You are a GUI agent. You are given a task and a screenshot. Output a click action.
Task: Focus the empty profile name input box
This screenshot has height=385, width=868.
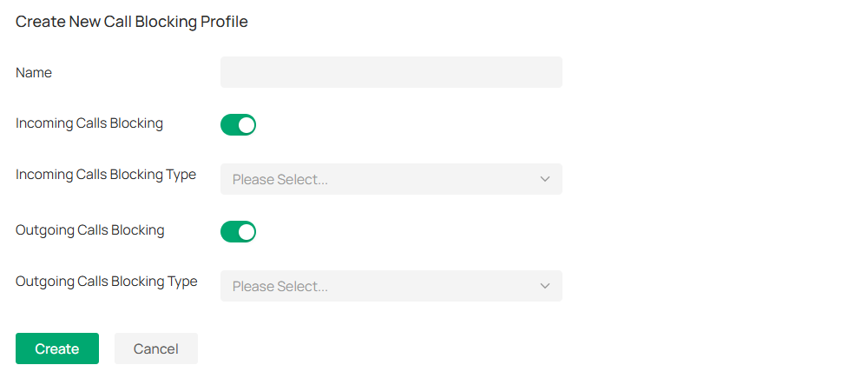tap(391, 72)
